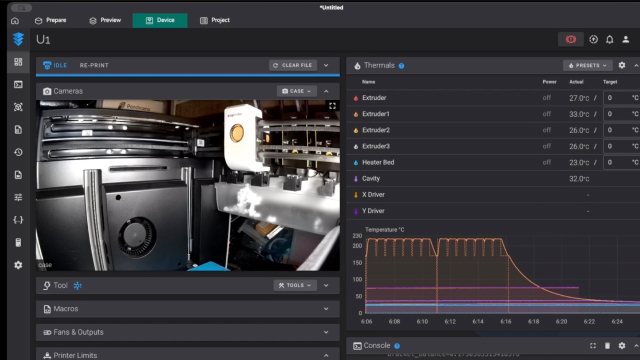Go to the home screen icon

pyautogui.click(x=15, y=20)
